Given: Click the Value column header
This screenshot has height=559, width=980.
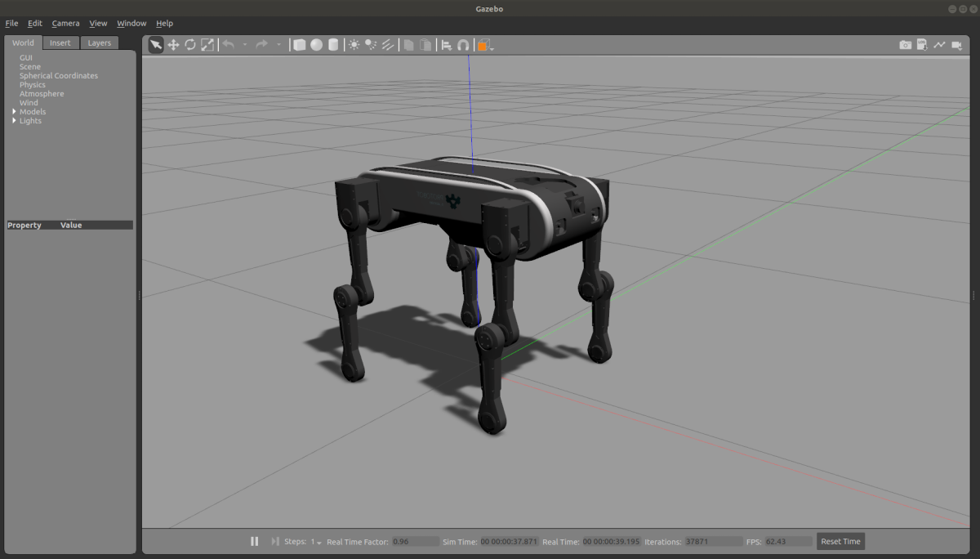Looking at the screenshot, I should 71,225.
